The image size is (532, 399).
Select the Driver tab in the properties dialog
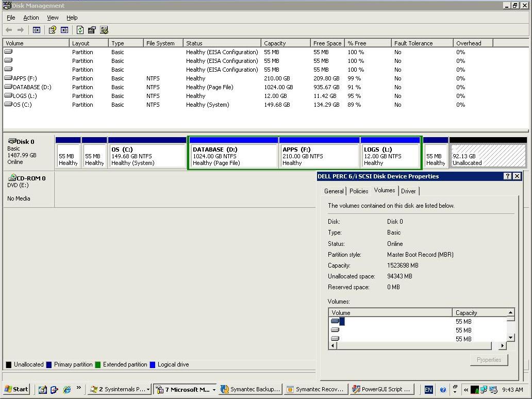409,191
